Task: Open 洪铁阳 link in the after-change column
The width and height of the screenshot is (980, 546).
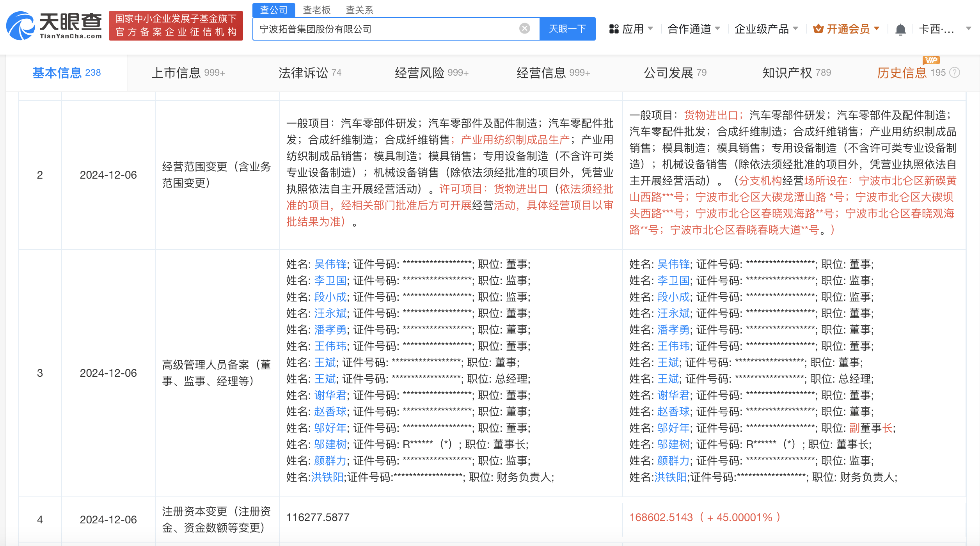Action: (671, 477)
